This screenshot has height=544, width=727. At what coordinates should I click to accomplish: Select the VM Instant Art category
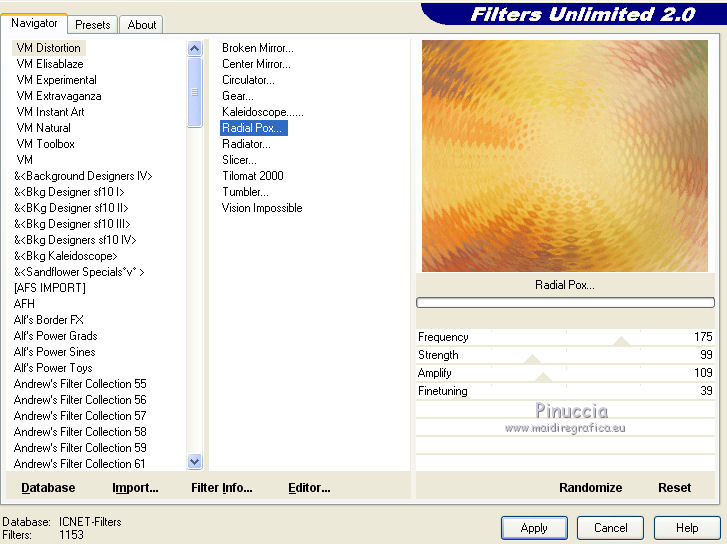[x=51, y=112]
